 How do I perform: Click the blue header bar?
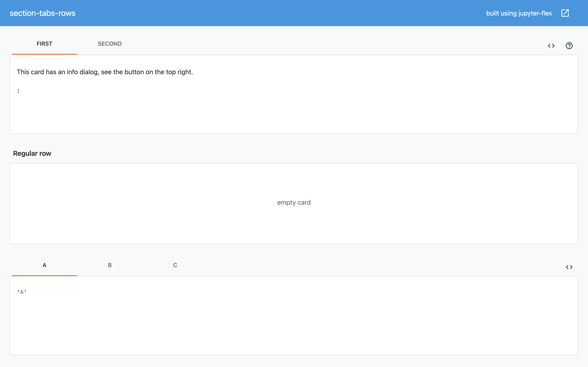[292, 13]
